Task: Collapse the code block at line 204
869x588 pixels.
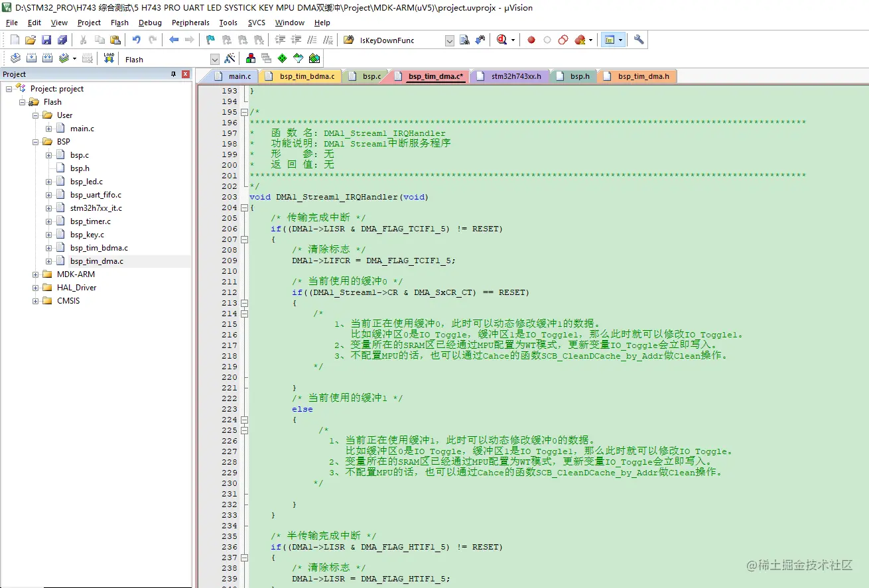Action: [244, 207]
